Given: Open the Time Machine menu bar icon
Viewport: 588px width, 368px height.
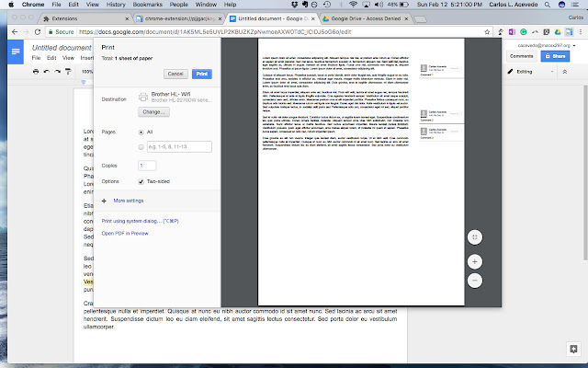Looking at the screenshot, I should pyautogui.click(x=327, y=5).
